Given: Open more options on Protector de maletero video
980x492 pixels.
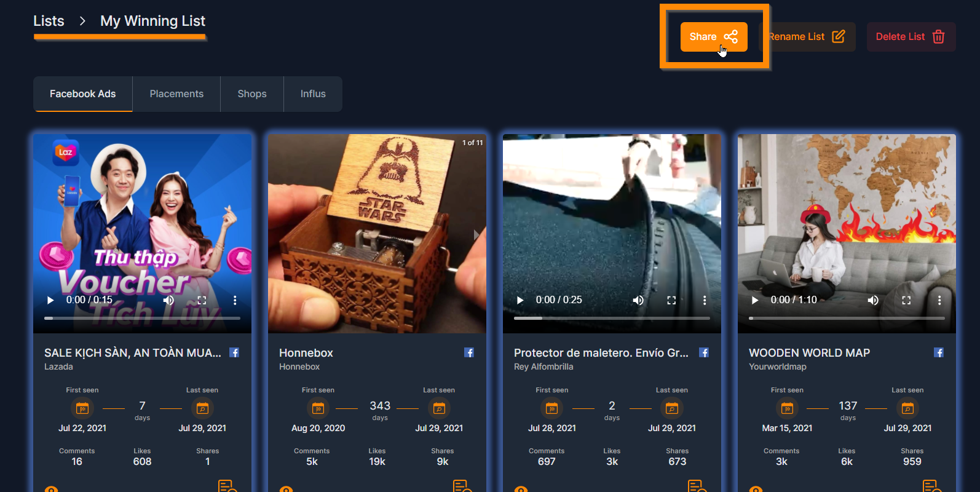Looking at the screenshot, I should (x=705, y=300).
